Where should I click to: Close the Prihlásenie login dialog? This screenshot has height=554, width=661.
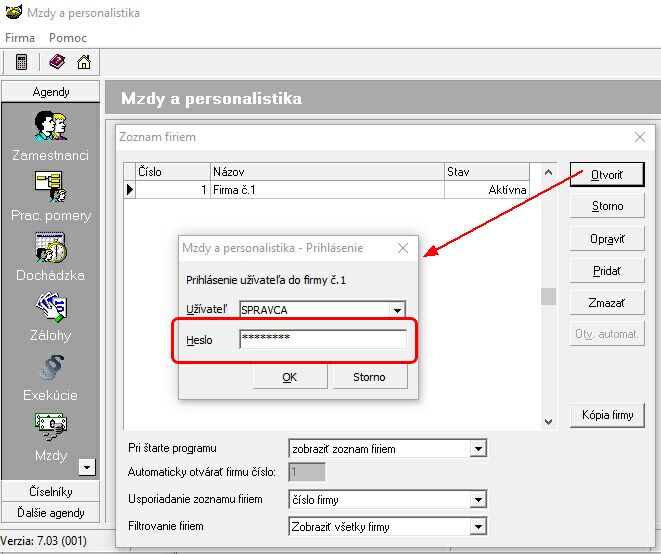[x=403, y=248]
